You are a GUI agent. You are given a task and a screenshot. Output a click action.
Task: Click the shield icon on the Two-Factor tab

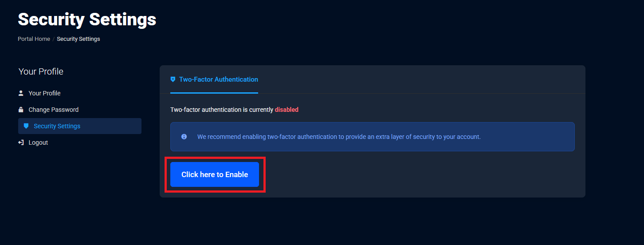point(173,79)
